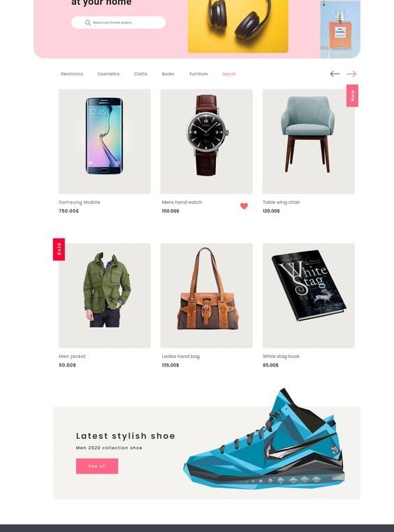This screenshot has width=394, height=532.
Task: Click the New ribbon tag on the chair
Action: point(352,96)
